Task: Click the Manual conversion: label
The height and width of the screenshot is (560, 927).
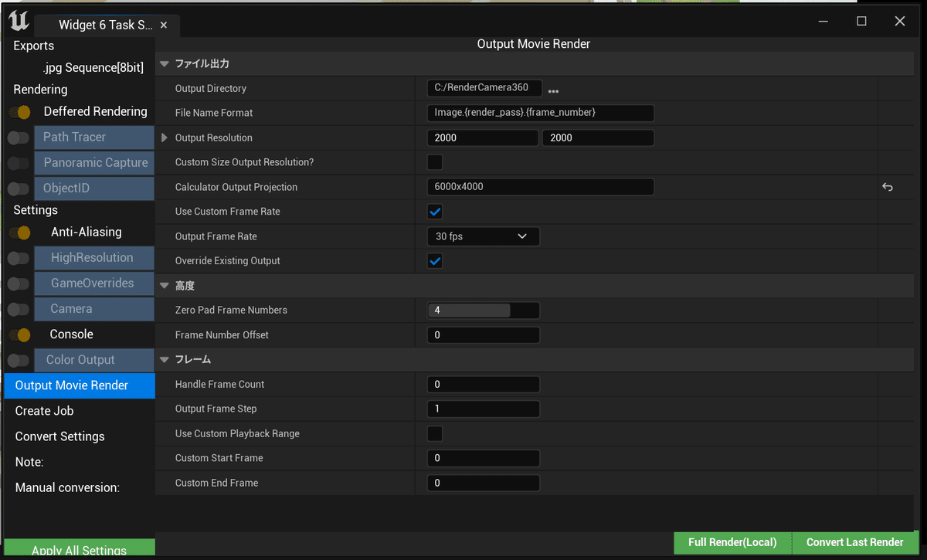Action: point(67,487)
